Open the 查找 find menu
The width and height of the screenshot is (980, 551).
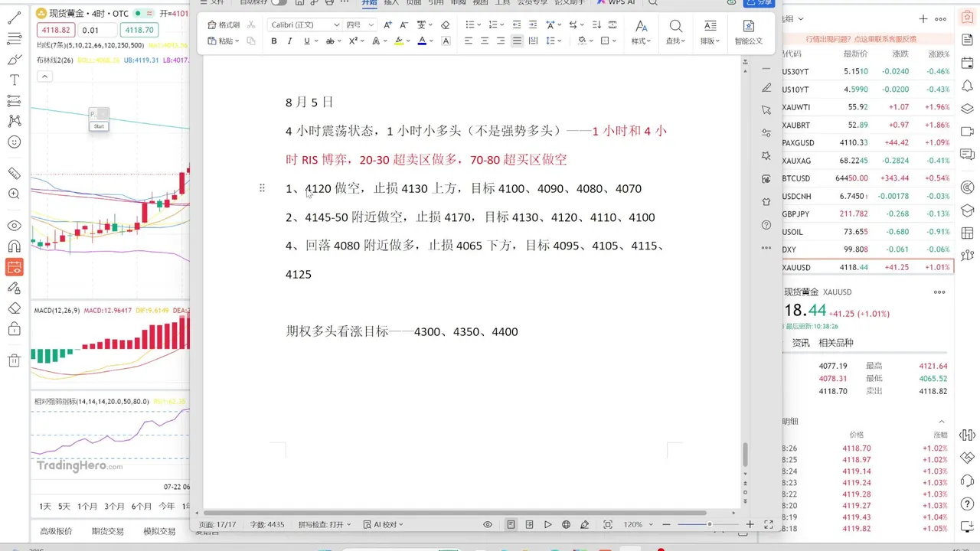tap(675, 33)
